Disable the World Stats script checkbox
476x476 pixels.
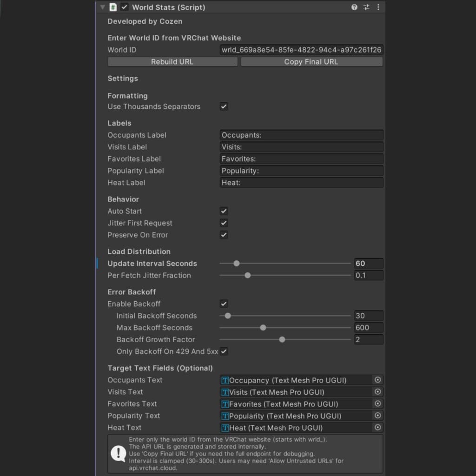[124, 7]
